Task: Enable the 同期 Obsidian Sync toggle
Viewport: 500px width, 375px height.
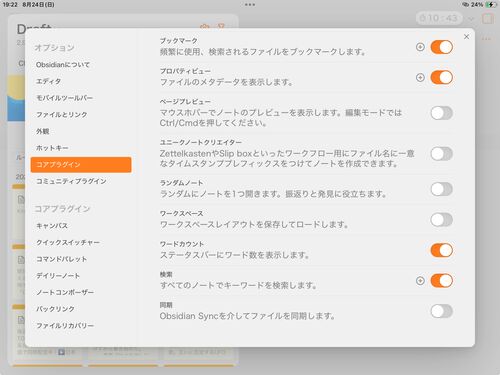Action: (x=441, y=311)
